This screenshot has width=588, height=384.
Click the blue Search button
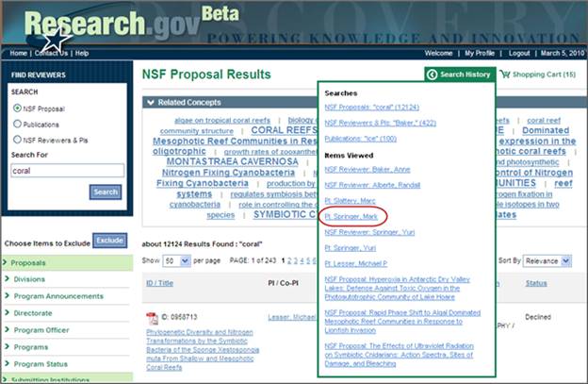click(x=105, y=192)
